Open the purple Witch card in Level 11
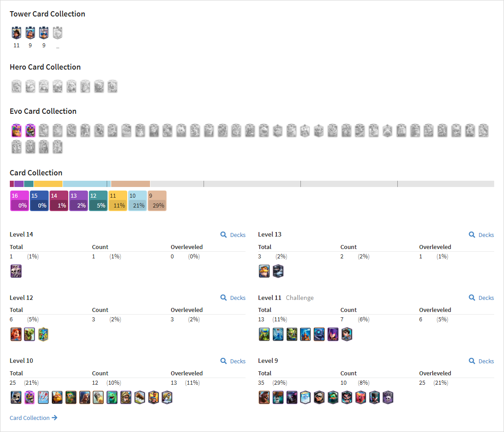The width and height of the screenshot is (504, 432). [x=333, y=334]
